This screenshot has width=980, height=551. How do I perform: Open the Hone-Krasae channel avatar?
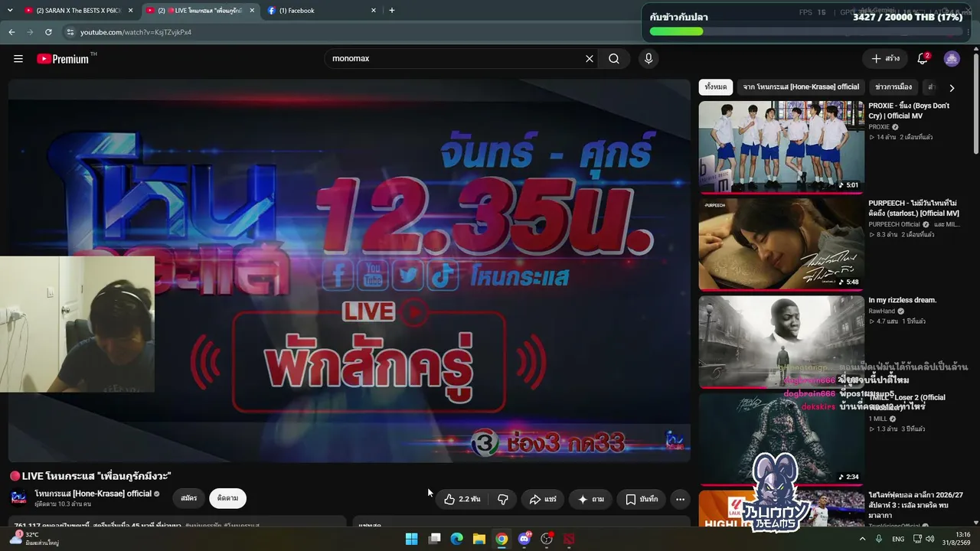19,497
